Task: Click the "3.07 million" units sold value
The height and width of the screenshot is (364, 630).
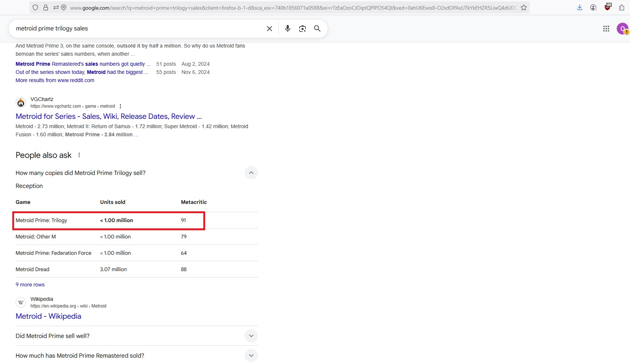Action: pos(113,269)
